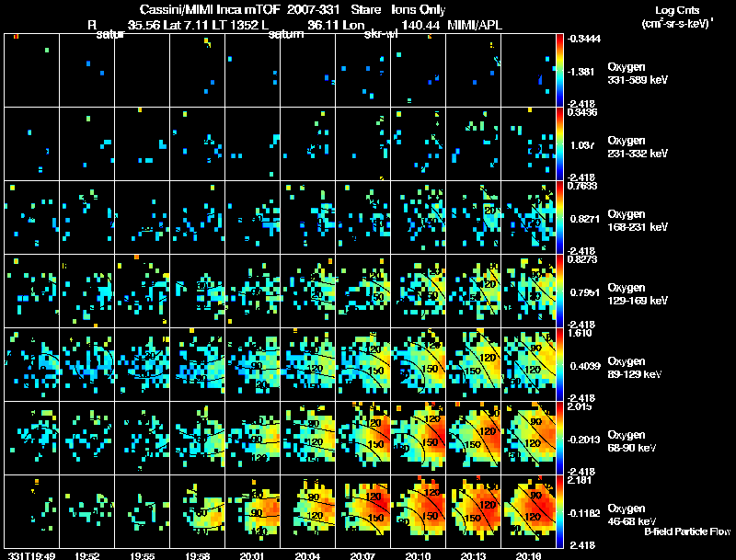Select the 331-589 keV panel at 19:49
Screen dimensions: 736x560
(32, 70)
